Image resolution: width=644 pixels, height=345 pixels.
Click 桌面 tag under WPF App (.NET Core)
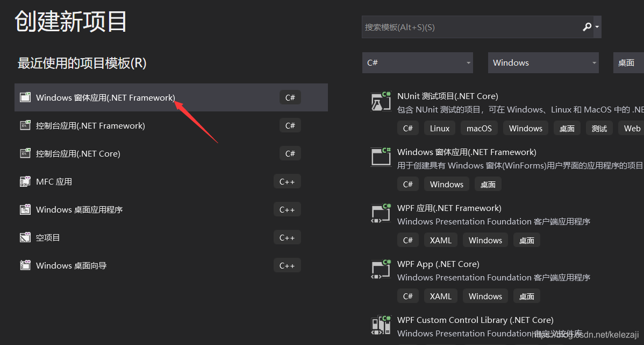(x=526, y=296)
